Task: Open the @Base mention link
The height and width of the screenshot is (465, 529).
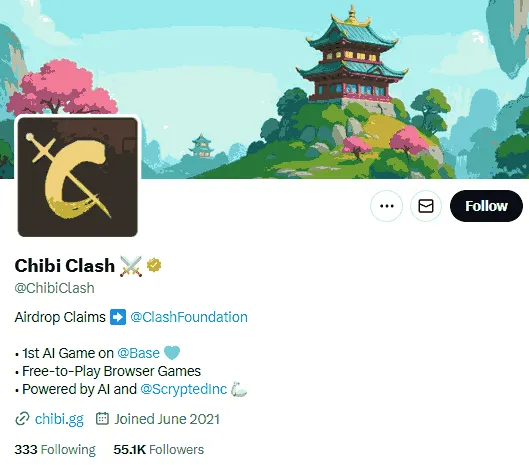Action: click(138, 353)
